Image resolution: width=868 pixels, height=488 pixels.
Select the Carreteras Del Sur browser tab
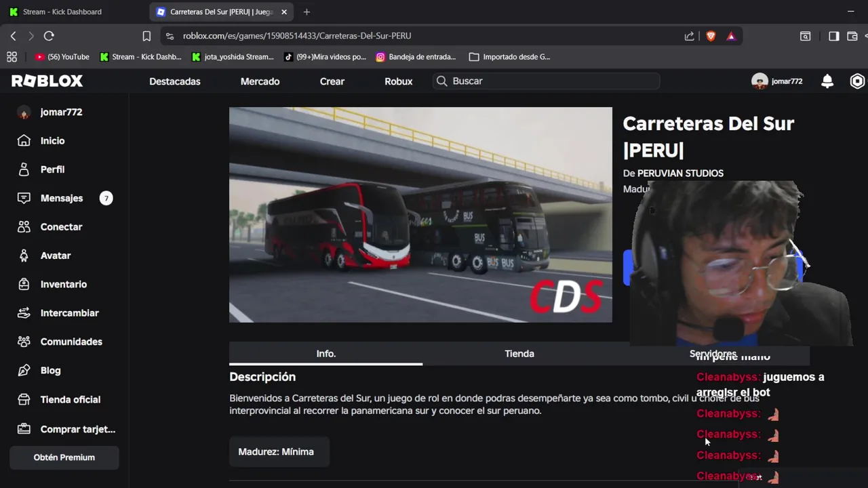(222, 12)
